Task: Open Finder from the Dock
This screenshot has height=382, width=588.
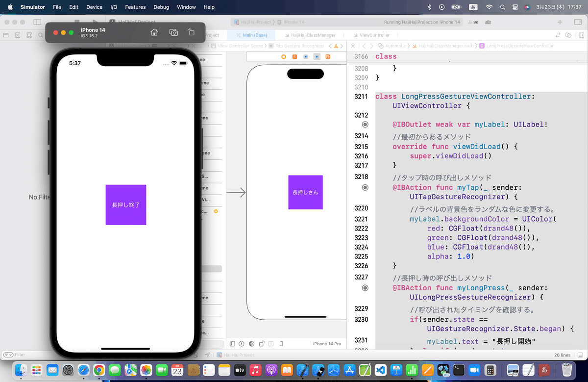Action: pos(21,370)
